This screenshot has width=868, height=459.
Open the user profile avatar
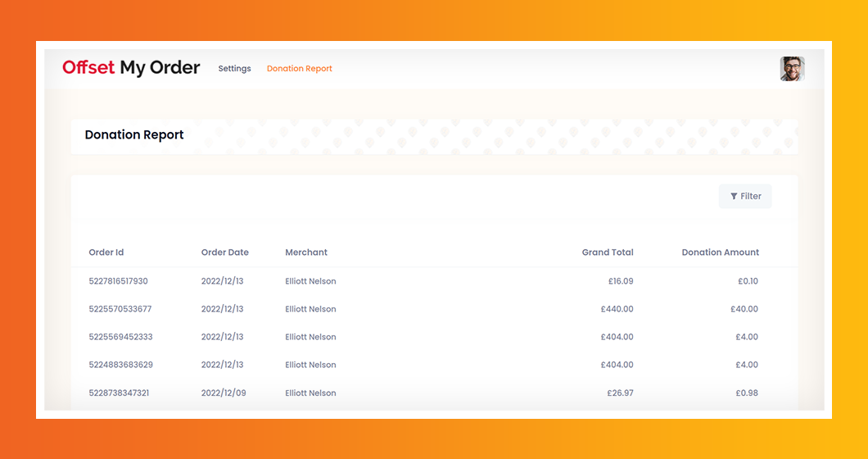tap(792, 69)
